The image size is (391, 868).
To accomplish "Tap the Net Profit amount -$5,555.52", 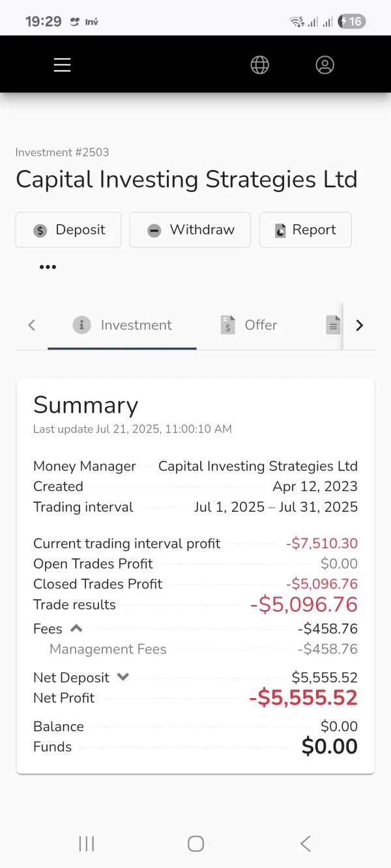I will point(303,698).
